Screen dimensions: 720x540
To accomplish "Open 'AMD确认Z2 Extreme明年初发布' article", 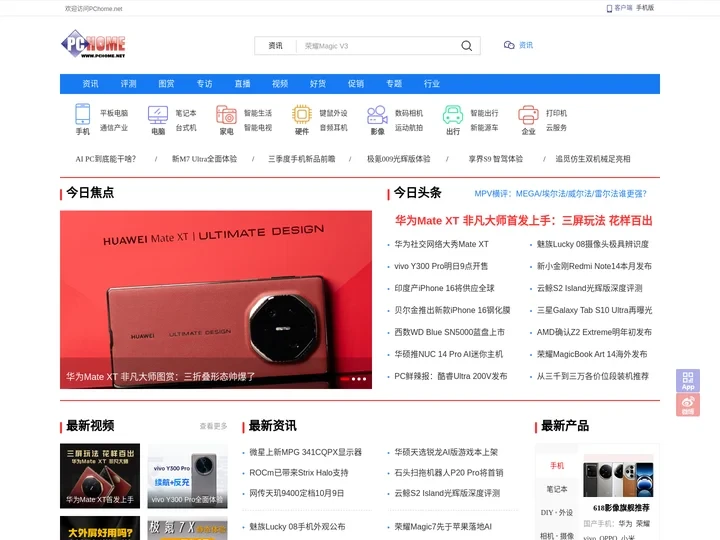I will [x=594, y=332].
